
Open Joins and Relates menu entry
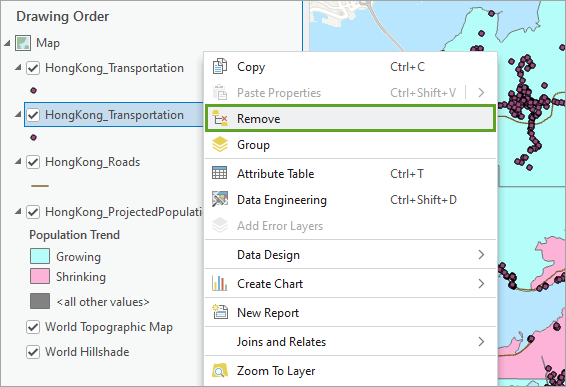tap(351, 342)
